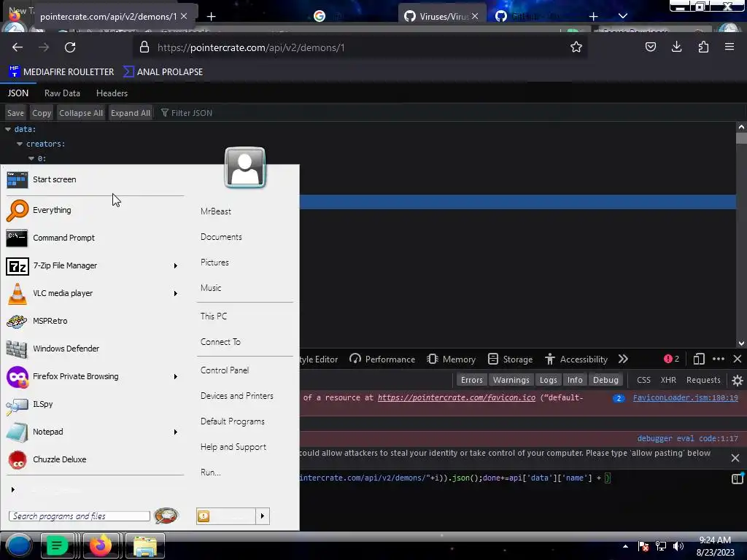The image size is (747, 560).
Task: Open Control Panel from start menu
Action: coord(225,370)
